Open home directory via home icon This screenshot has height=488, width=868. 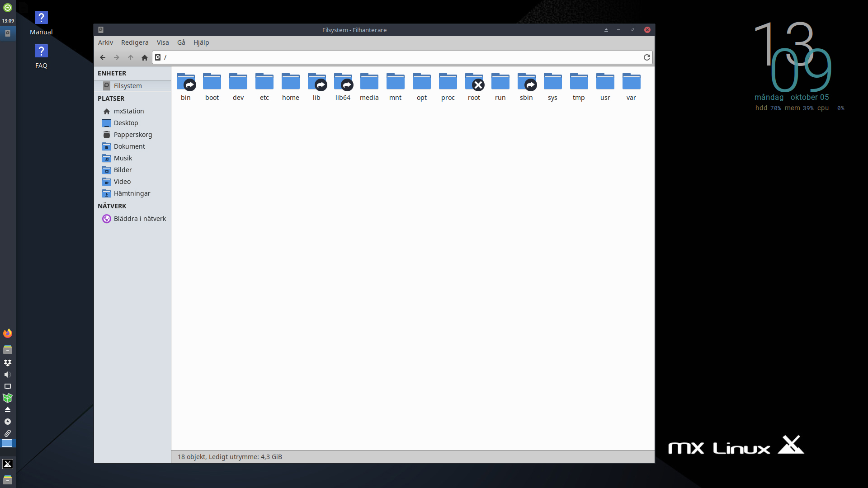pos(145,57)
